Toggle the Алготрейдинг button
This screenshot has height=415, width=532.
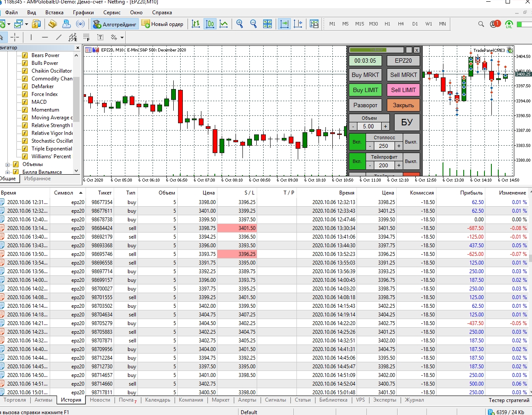pyautogui.click(x=115, y=24)
